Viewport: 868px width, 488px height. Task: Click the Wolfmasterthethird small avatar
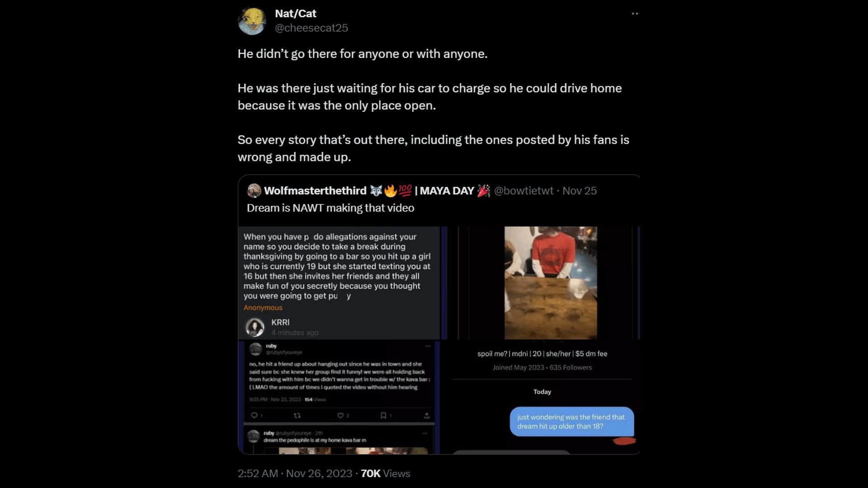254,191
